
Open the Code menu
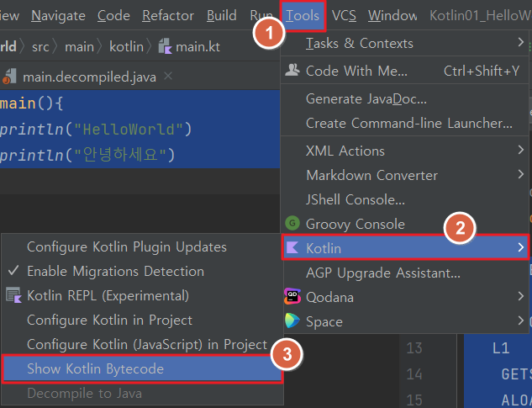113,16
